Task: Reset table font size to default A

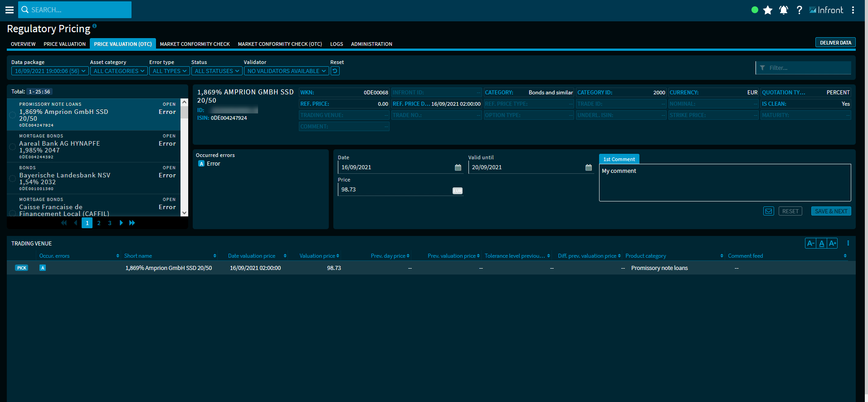Action: [822, 244]
